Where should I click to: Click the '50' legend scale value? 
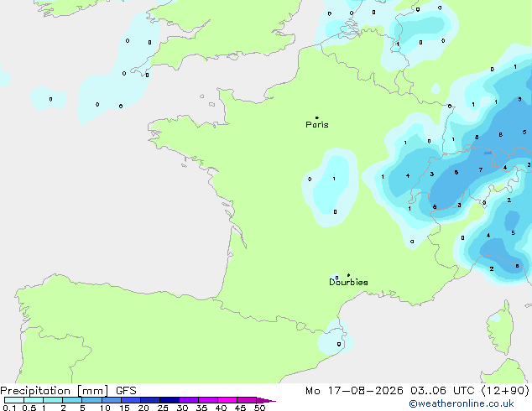click(259, 408)
